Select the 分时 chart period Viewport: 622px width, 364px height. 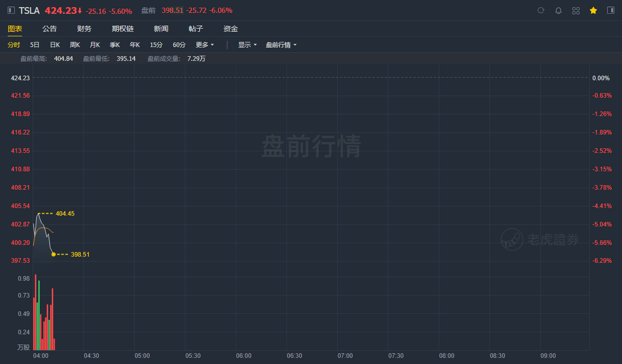point(14,45)
